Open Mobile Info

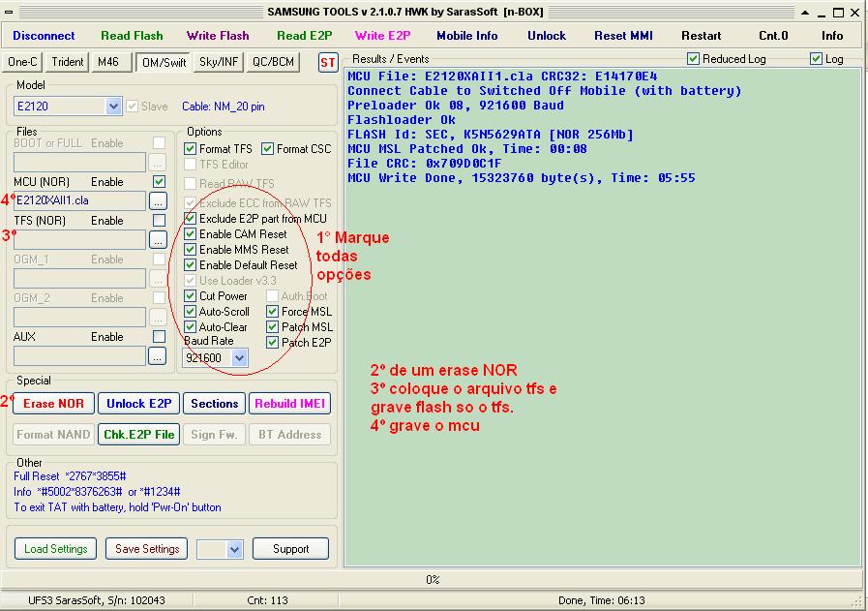click(467, 36)
